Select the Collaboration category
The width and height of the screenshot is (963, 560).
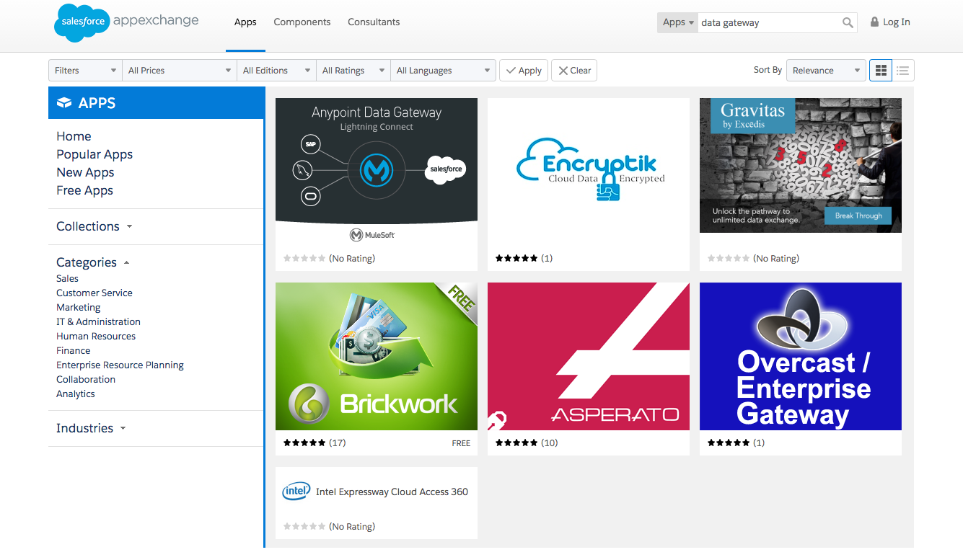tap(86, 379)
